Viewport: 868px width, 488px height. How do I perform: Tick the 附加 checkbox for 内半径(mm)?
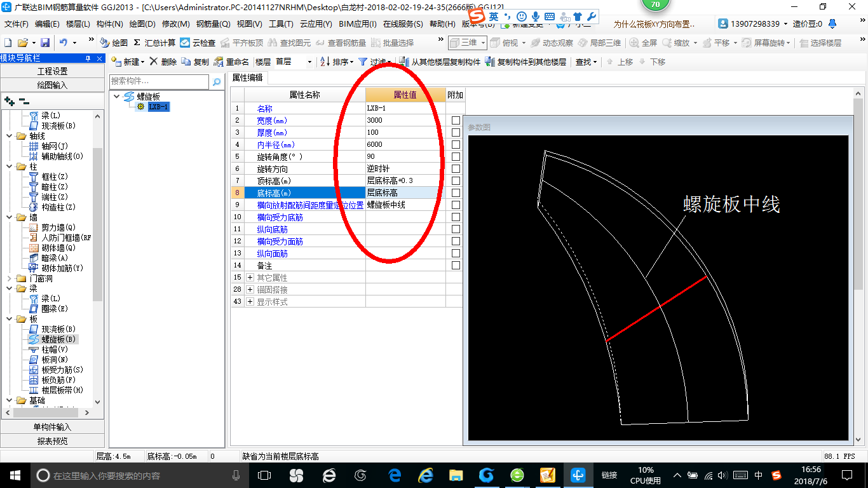tap(456, 144)
